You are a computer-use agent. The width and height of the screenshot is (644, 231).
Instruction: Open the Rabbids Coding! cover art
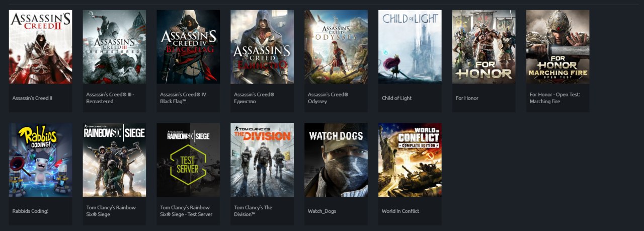pyautogui.click(x=40, y=160)
